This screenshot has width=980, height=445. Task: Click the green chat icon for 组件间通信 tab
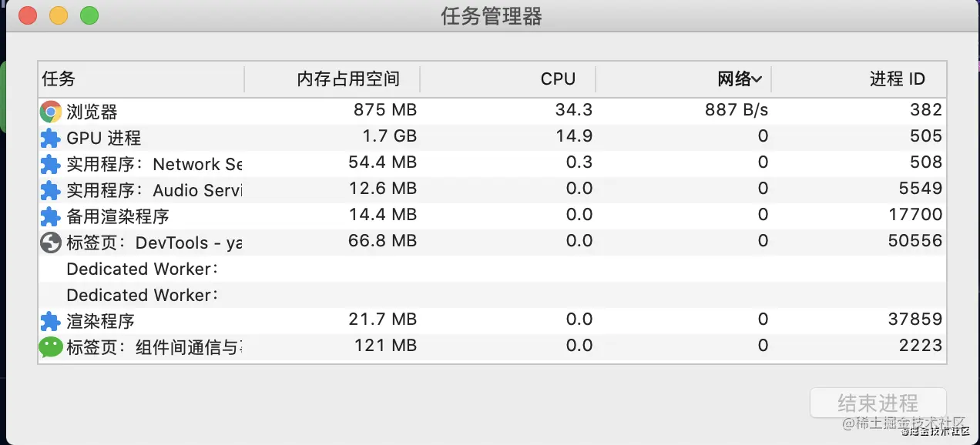50,347
